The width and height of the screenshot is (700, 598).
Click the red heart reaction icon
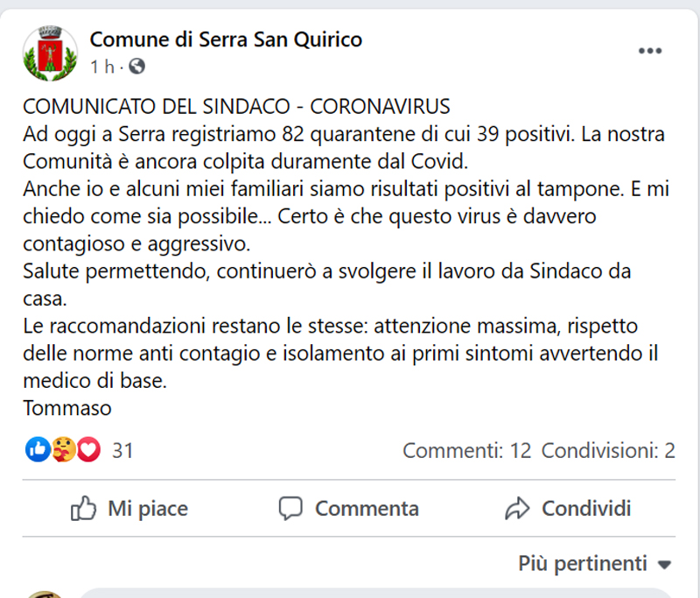pos(87,450)
